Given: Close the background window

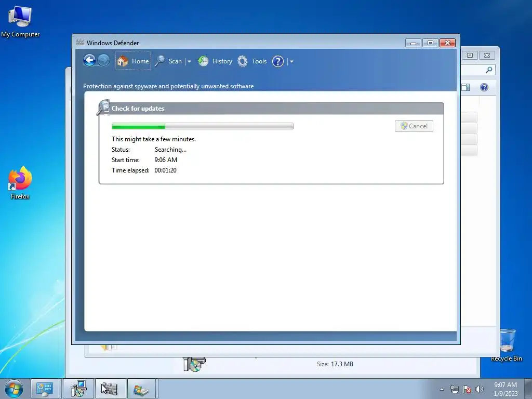Looking at the screenshot, I should [x=487, y=55].
